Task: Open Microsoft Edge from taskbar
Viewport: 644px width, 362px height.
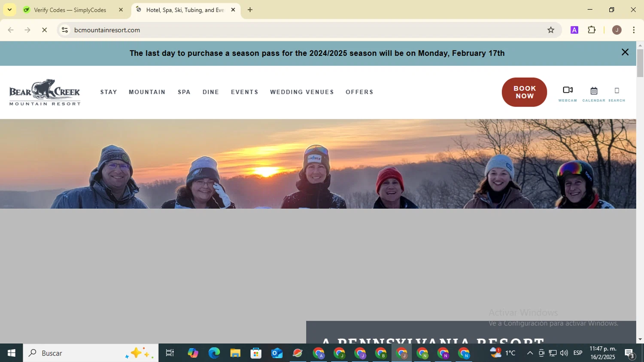Action: point(214,353)
